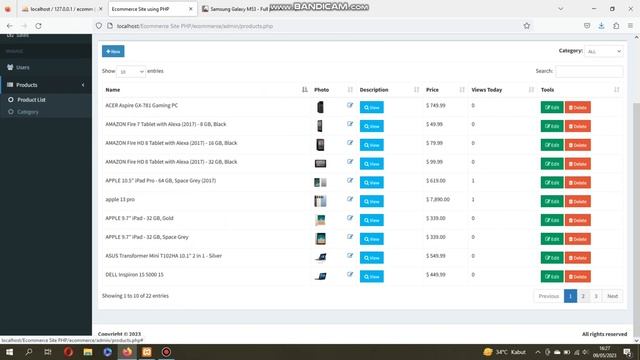Show hidden system tray icons
The image size is (640, 360).
click(x=538, y=352)
